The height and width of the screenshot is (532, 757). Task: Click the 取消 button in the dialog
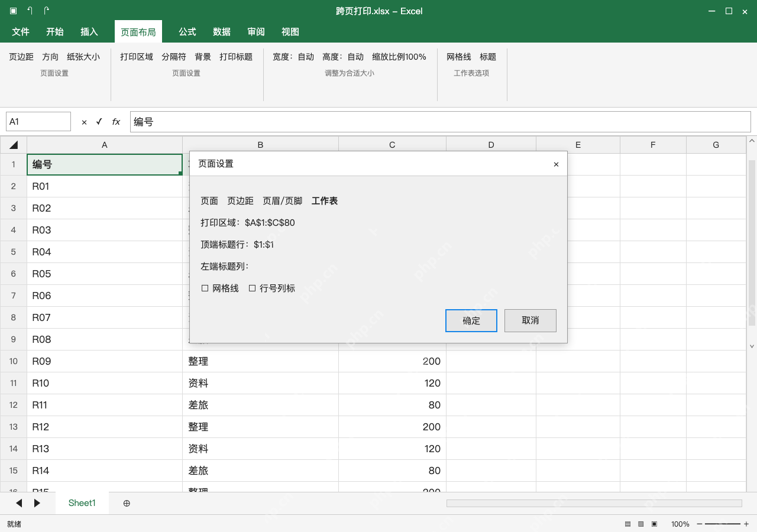pos(530,320)
